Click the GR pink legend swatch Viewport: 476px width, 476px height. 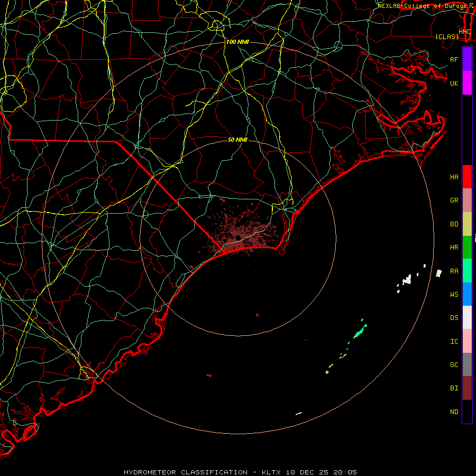click(x=467, y=200)
